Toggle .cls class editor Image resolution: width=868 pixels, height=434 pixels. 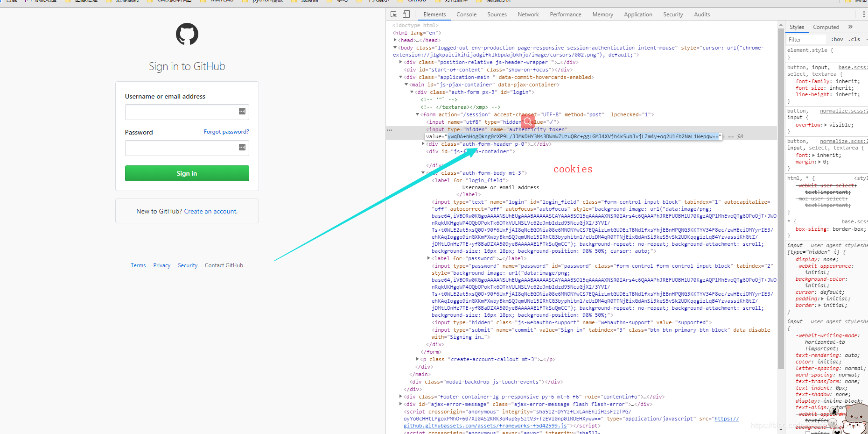pos(854,40)
